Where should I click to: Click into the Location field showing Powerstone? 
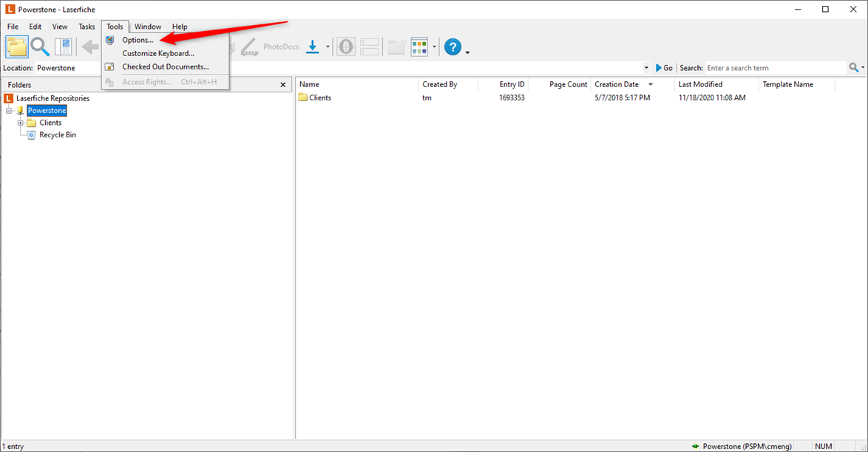click(338, 67)
